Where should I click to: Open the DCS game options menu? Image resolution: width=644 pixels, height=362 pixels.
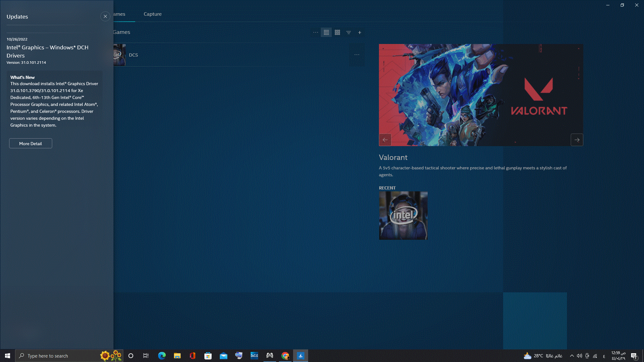click(357, 54)
